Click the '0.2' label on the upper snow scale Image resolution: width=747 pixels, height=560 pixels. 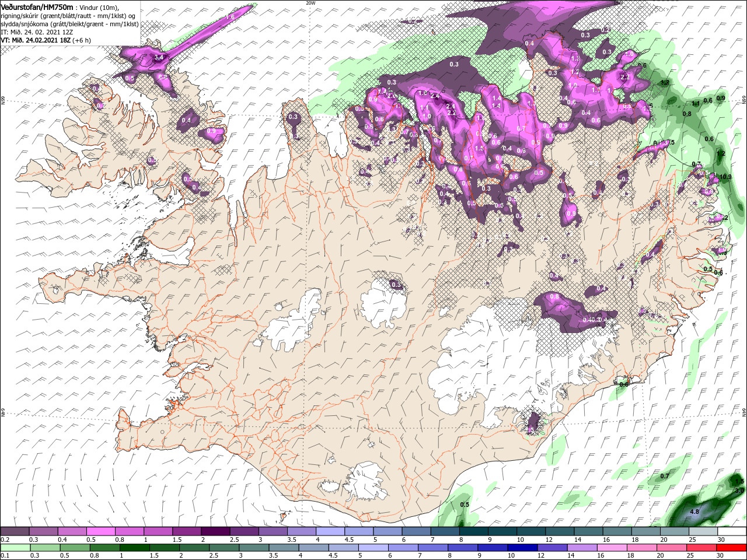5,540
